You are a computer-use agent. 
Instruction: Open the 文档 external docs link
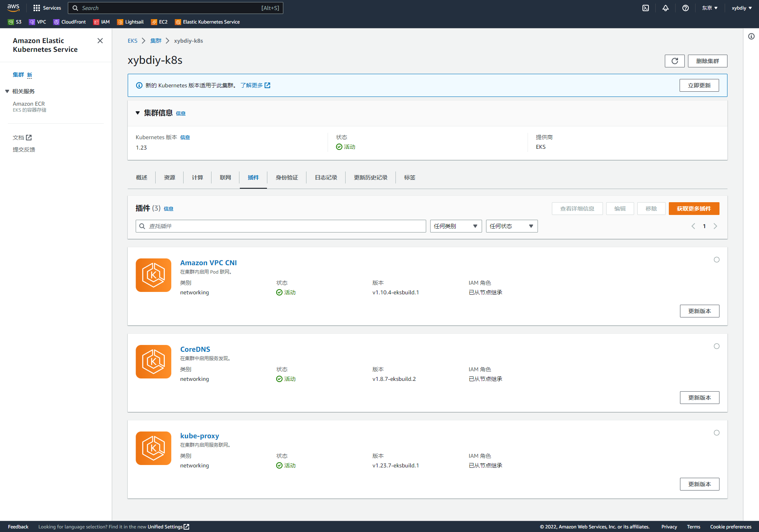22,138
